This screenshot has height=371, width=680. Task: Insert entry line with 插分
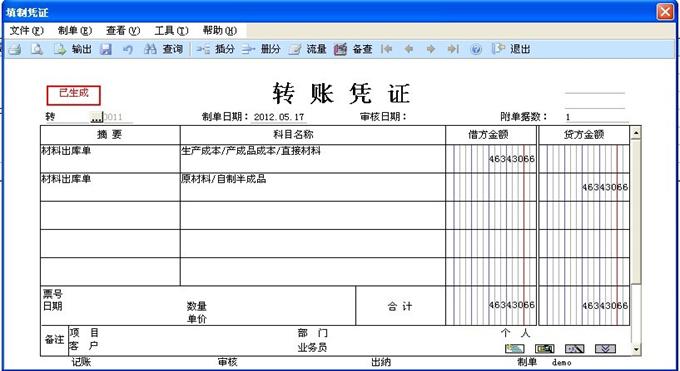click(x=216, y=49)
